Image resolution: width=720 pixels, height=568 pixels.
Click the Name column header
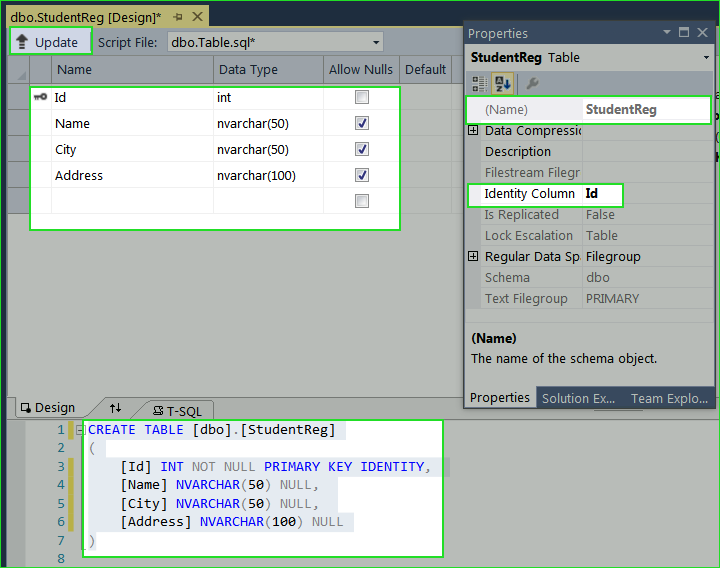point(132,70)
